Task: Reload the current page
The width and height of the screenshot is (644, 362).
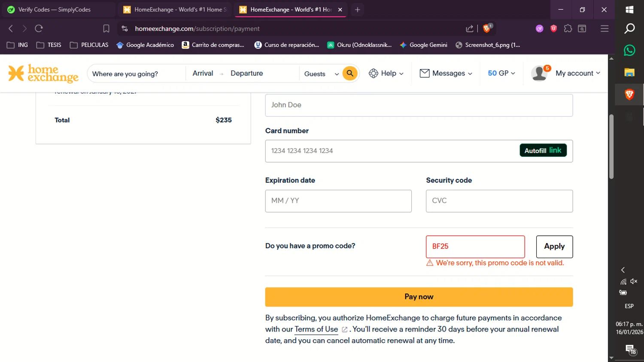Action: (x=39, y=28)
